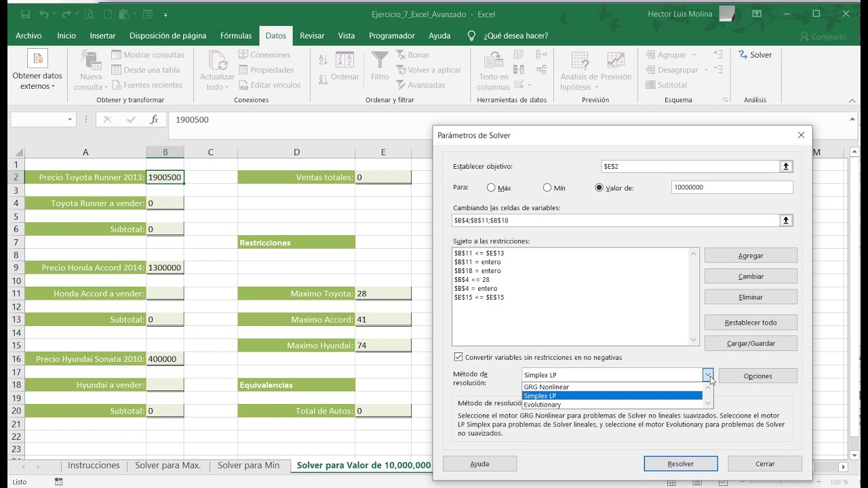Select the Mín radio button
868x488 pixels.
point(547,188)
